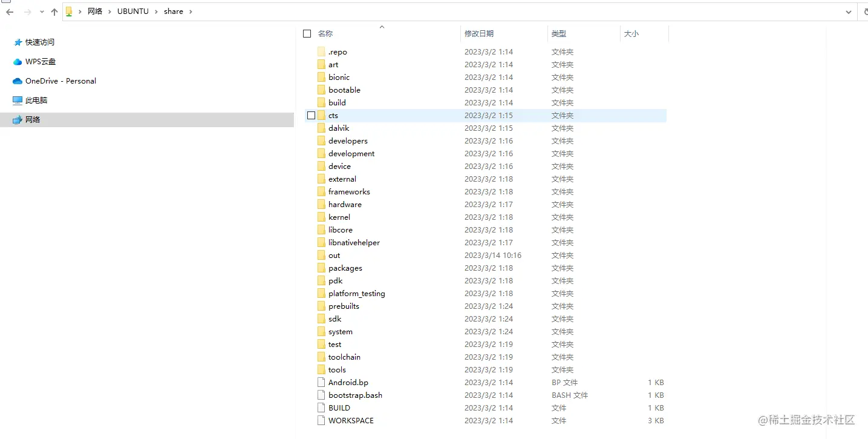Click the bootable folder icon

point(321,90)
